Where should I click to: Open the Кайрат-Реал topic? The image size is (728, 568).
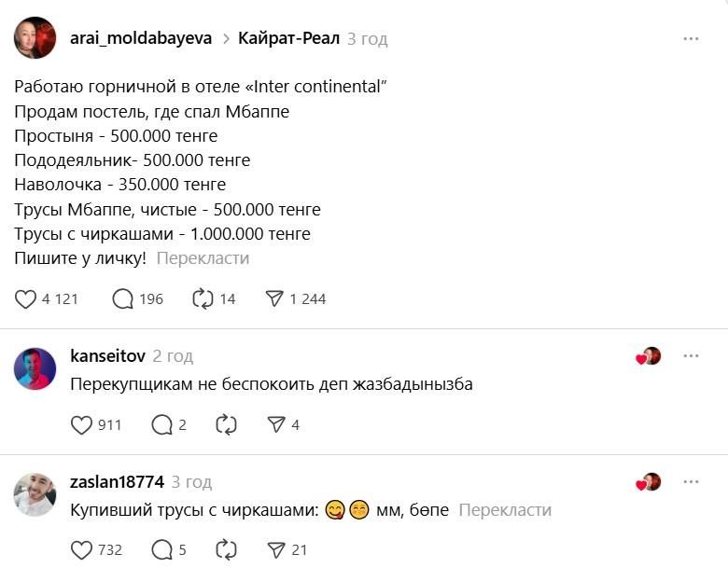[x=288, y=38]
